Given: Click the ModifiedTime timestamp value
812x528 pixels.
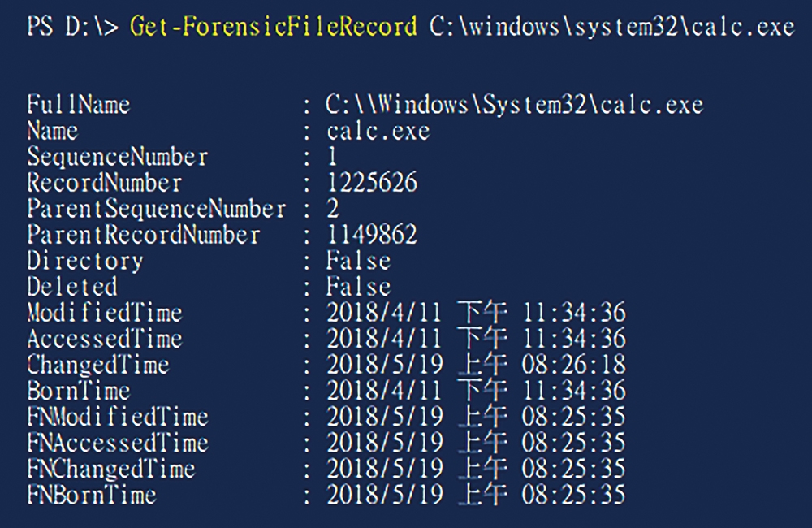Looking at the screenshot, I should (476, 313).
